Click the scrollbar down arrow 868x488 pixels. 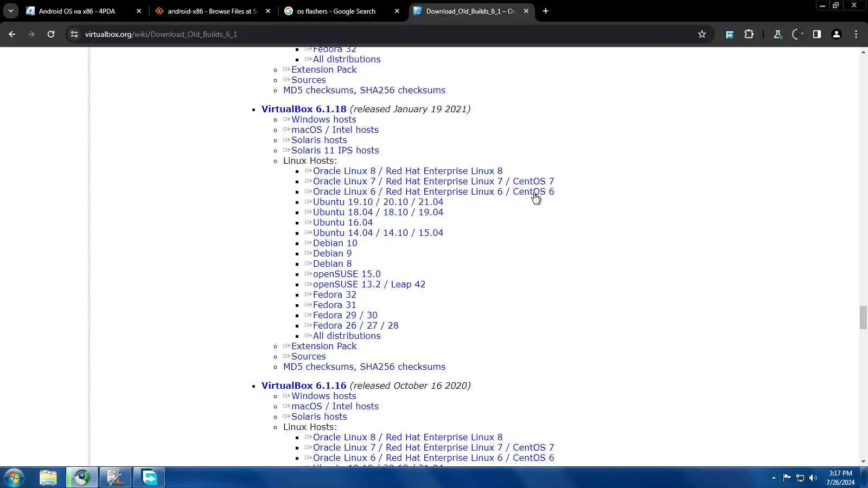(x=863, y=461)
